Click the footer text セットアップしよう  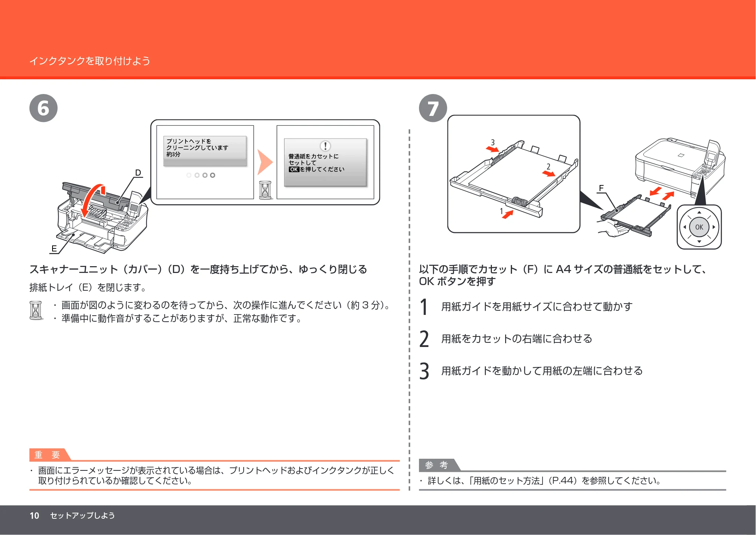point(82,515)
